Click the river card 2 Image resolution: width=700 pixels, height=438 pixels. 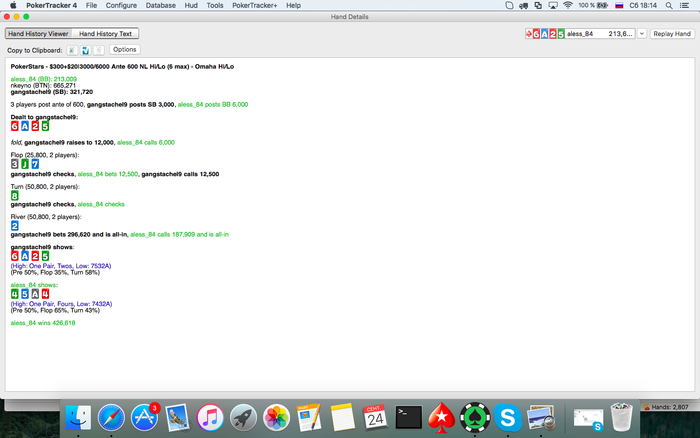click(x=15, y=226)
